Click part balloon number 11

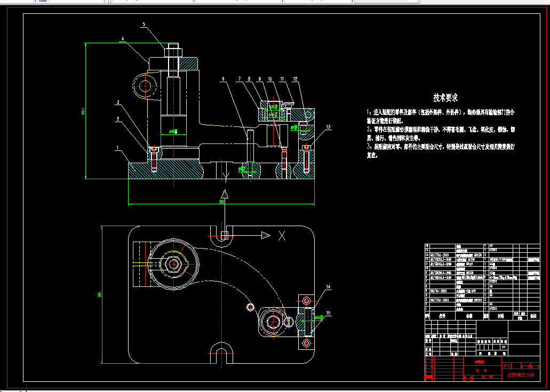282,79
